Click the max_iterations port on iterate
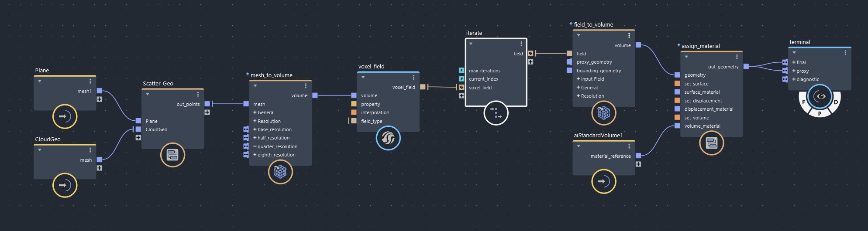 pos(462,70)
